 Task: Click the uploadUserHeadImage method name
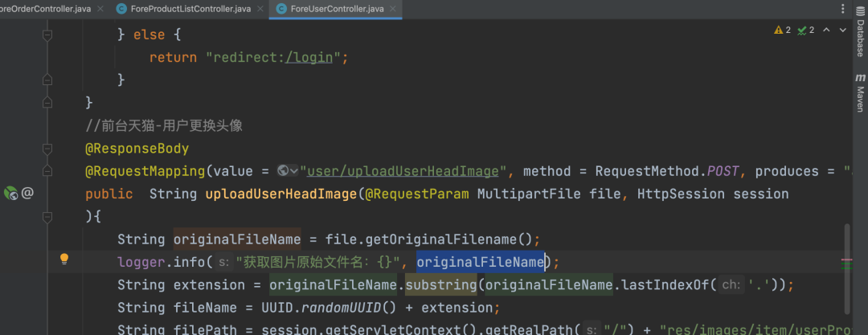click(281, 194)
